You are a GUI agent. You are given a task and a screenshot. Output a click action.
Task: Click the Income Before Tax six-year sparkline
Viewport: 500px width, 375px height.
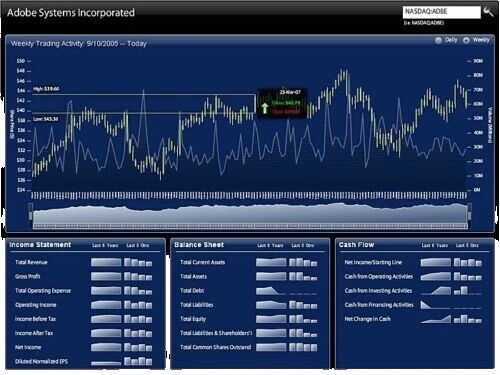click(106, 319)
